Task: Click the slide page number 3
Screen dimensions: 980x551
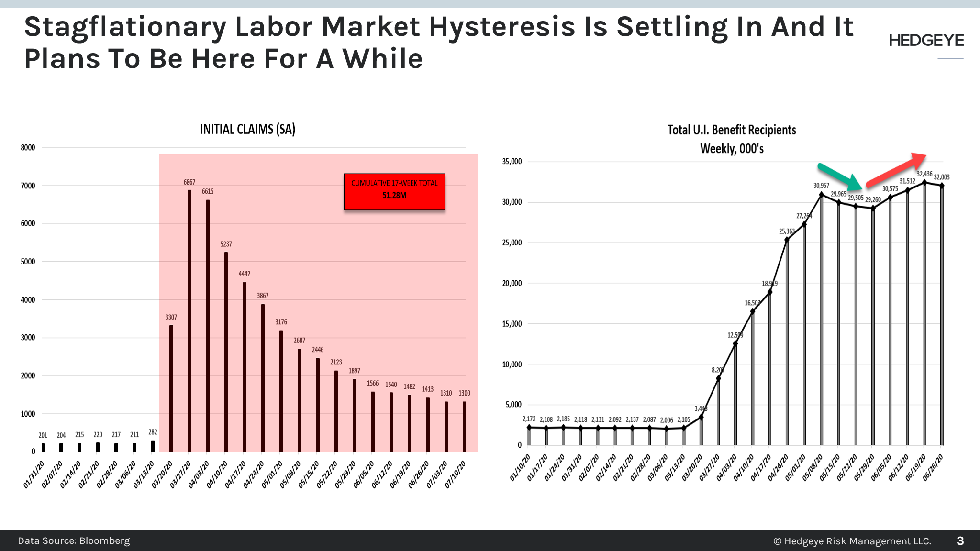Action: 960,540
